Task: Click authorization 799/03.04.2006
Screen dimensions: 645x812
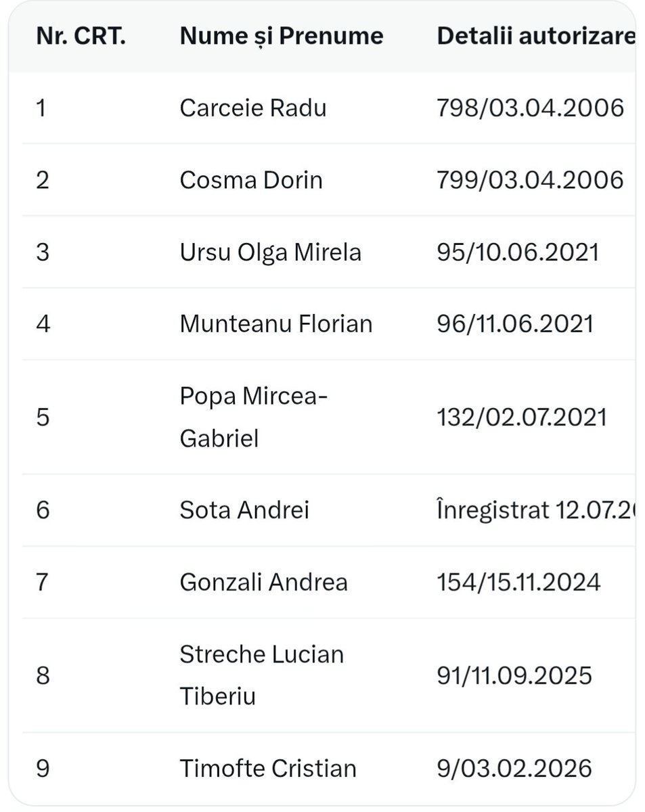Action: tap(531, 180)
